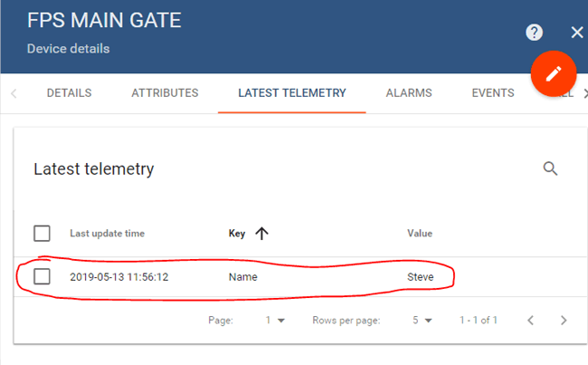Close the device details panel

577,33
